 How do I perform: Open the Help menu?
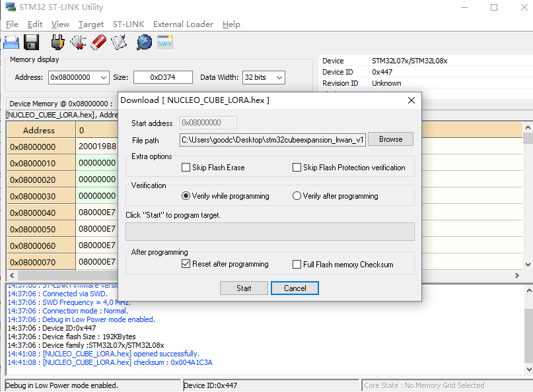(x=231, y=24)
